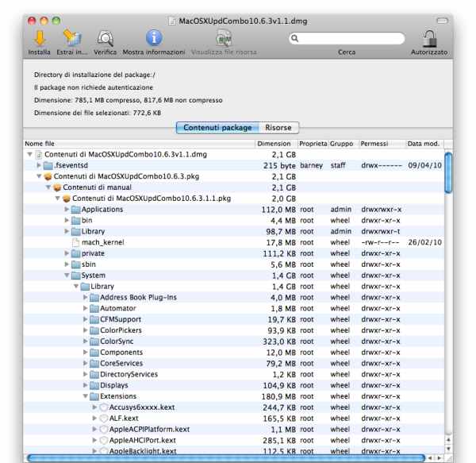Sort by Permessi column header
The width and height of the screenshot is (476, 463).
382,144
